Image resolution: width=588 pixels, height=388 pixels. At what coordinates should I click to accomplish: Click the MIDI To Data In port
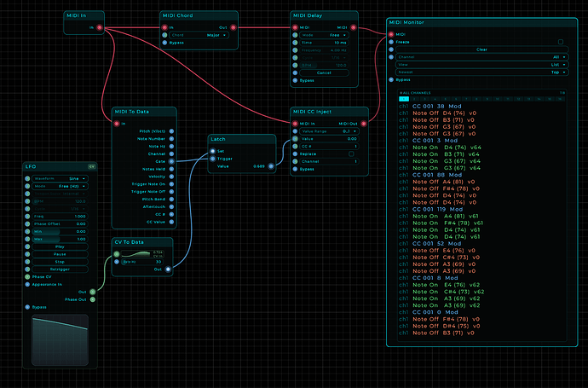[117, 124]
